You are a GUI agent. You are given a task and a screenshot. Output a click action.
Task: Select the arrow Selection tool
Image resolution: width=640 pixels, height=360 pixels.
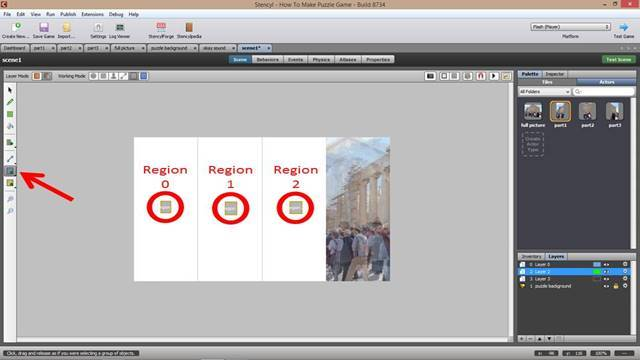[x=10, y=90]
